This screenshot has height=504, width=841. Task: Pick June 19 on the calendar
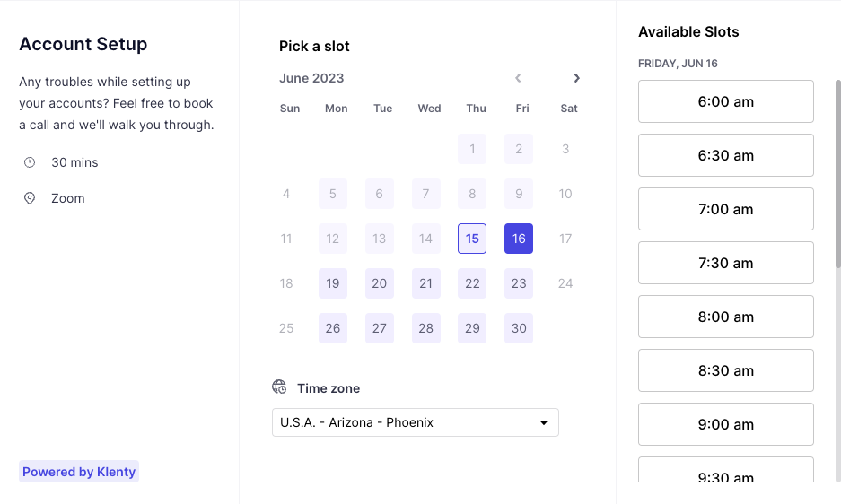[333, 283]
